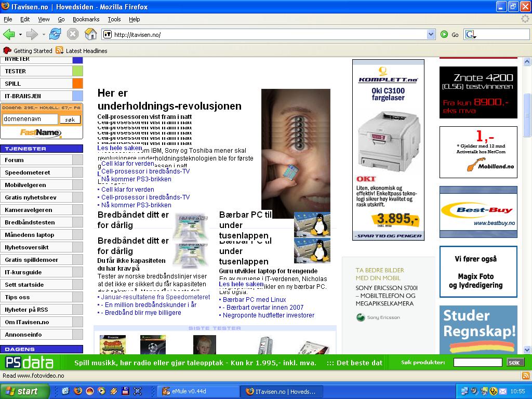Viewport: 532px width, 399px height.
Task: Open the Speedometeret link in sidebar
Action: tap(42, 172)
